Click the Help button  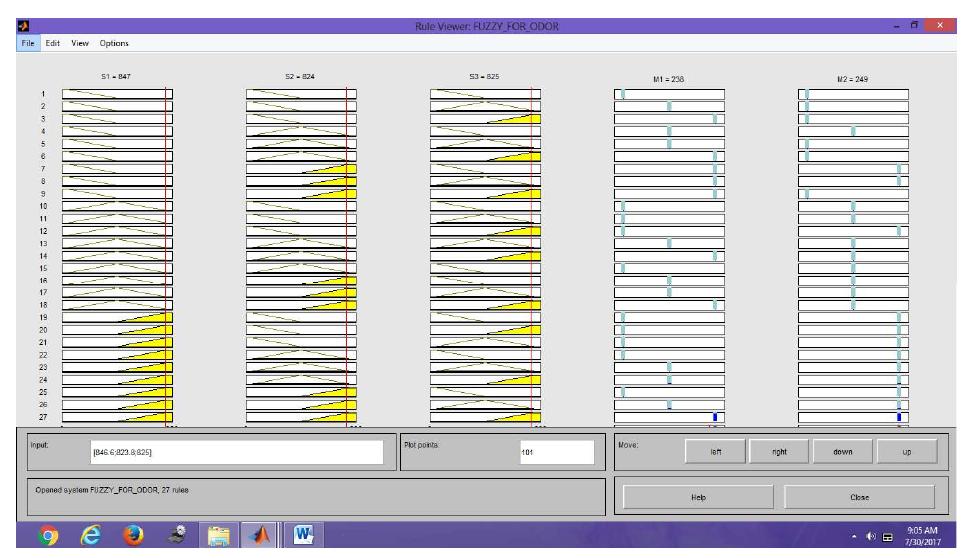698,497
